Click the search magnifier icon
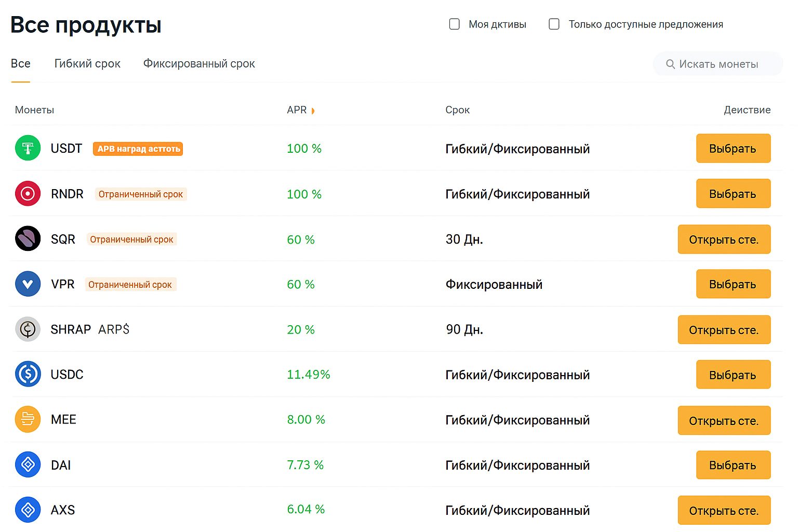The height and width of the screenshot is (532, 798). click(670, 64)
